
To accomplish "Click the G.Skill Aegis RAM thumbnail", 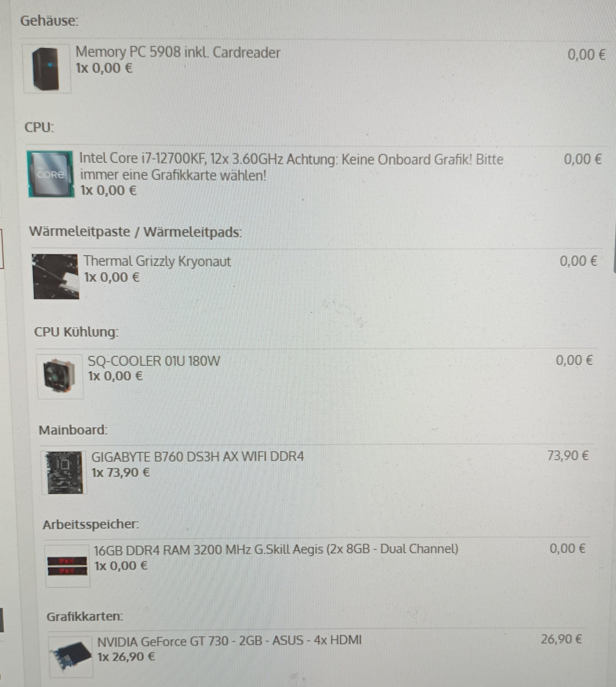I will tap(67, 566).
